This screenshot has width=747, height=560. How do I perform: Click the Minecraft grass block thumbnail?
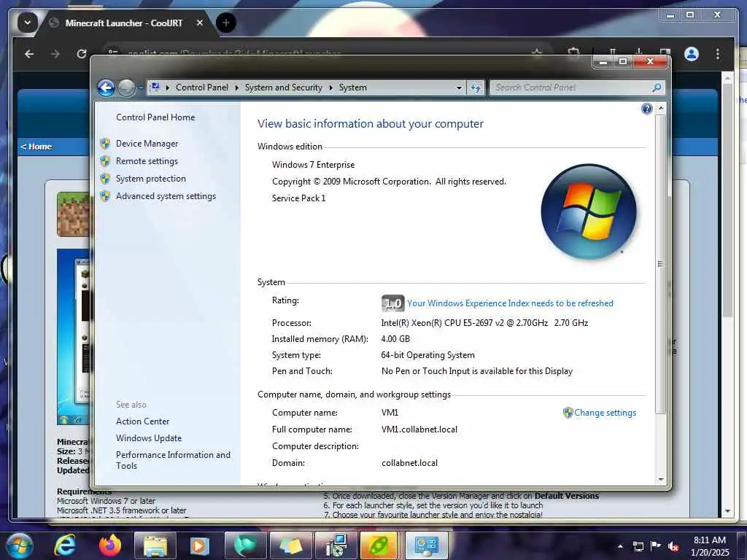[73, 214]
